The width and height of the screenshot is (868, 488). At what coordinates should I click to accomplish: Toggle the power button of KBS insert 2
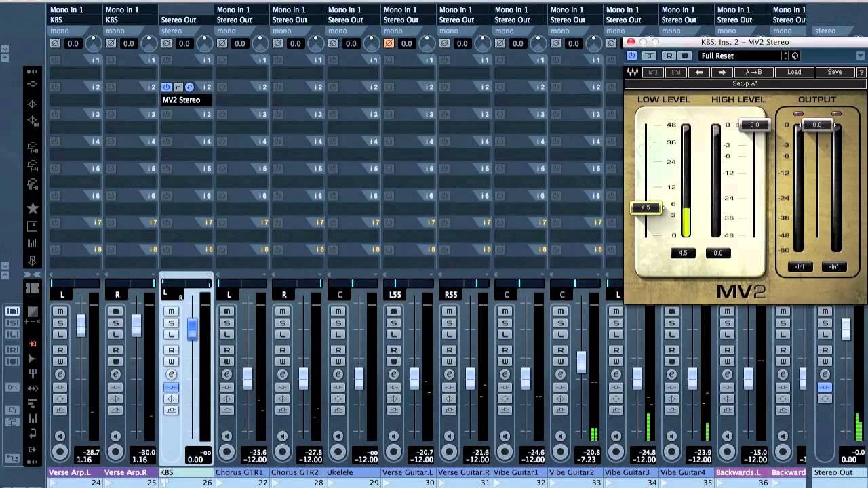166,87
